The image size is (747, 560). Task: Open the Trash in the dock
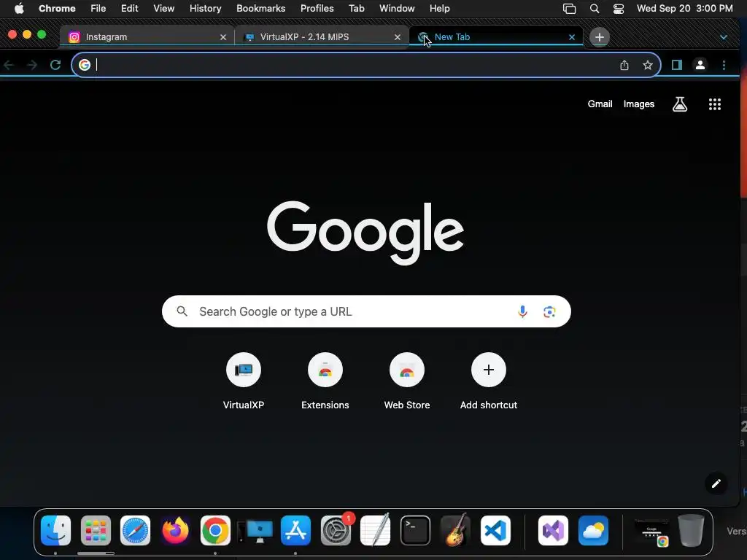692,530
